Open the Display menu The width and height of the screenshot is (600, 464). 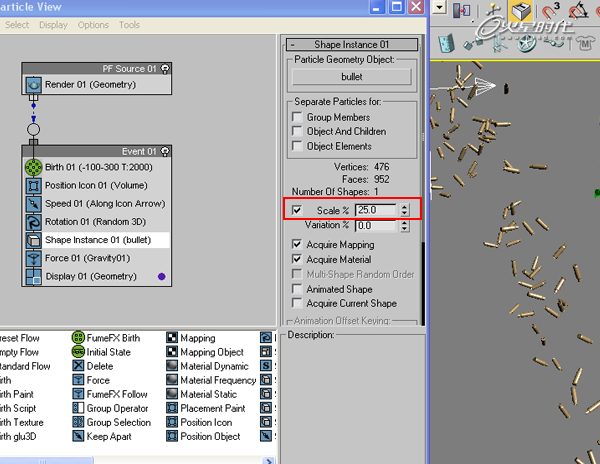53,25
